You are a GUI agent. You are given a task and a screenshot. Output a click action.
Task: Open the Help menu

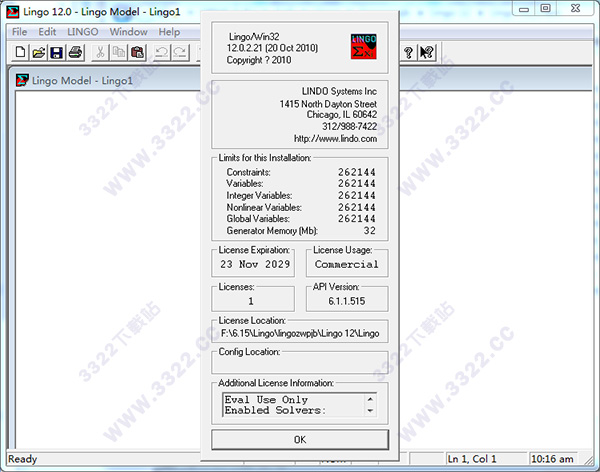(169, 32)
